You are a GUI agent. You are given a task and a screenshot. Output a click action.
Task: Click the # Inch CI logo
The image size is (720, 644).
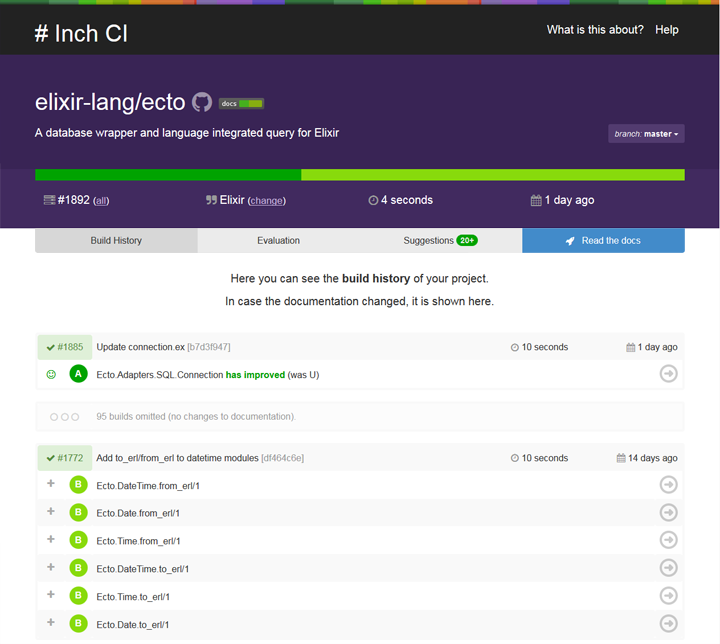(81, 34)
